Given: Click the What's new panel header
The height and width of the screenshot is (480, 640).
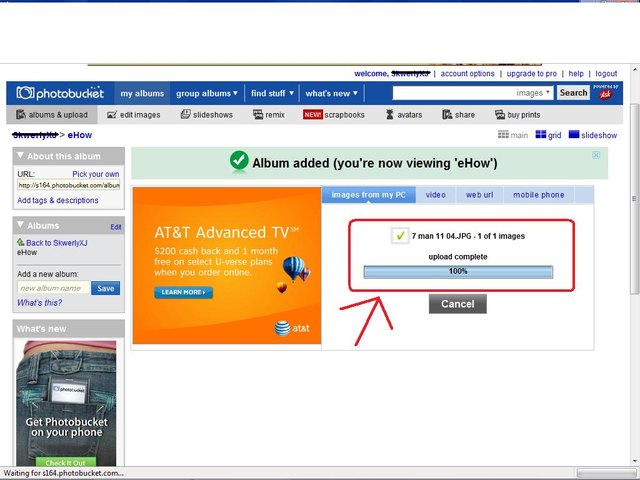Looking at the screenshot, I should click(69, 329).
